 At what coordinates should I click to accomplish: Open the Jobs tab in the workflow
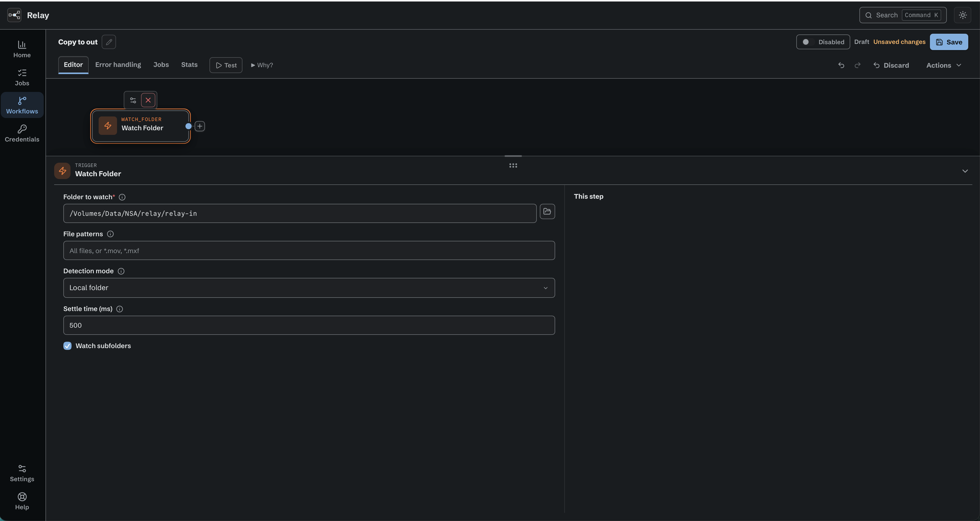[161, 65]
